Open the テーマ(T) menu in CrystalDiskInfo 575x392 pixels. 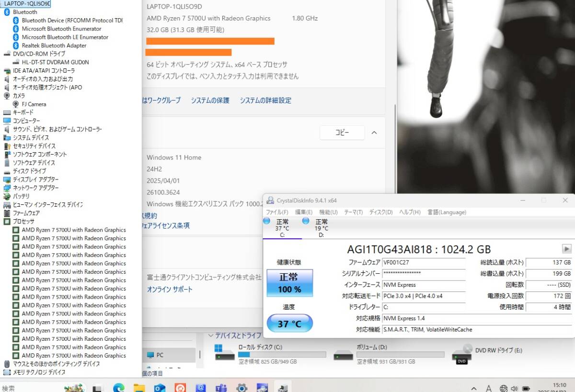coord(354,212)
